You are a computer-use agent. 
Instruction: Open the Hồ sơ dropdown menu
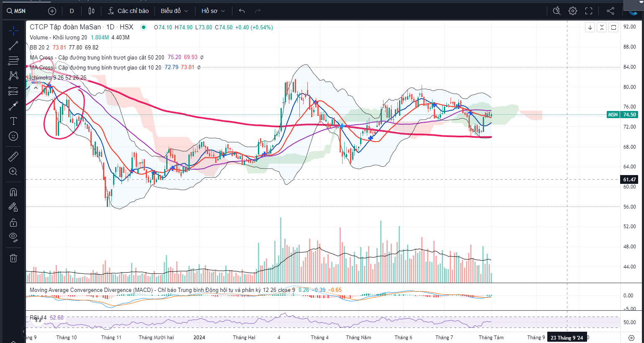click(213, 11)
